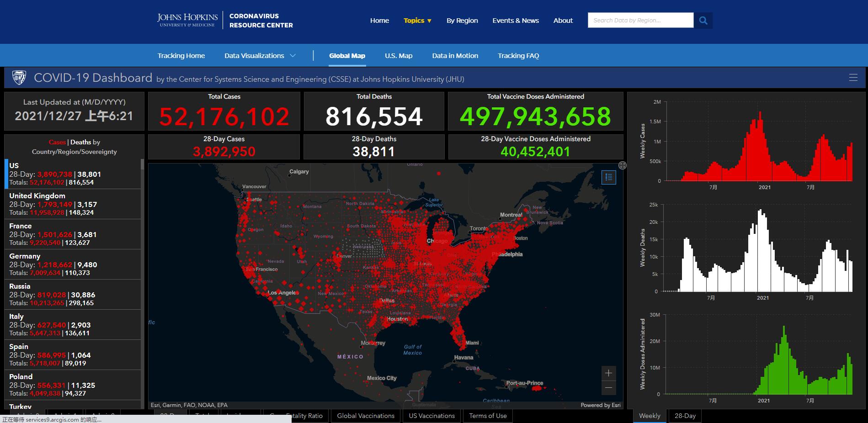Open Events & News
The image size is (868, 423).
516,21
